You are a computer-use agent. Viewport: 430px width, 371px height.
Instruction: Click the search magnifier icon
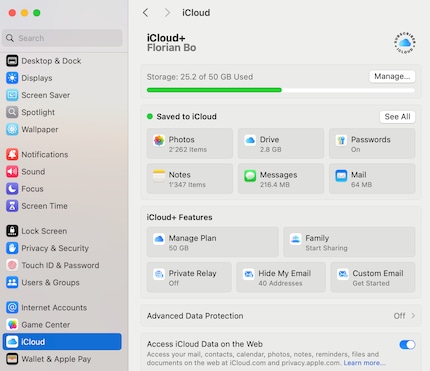click(10, 38)
